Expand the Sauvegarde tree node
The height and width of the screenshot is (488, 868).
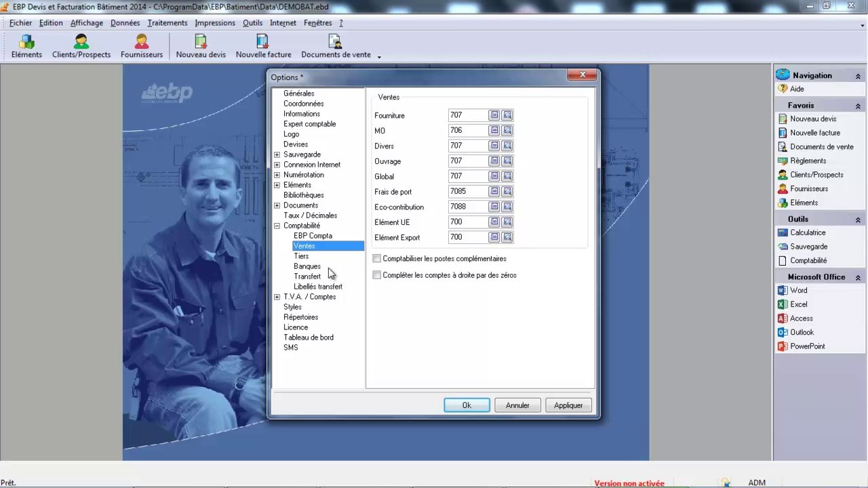pyautogui.click(x=277, y=155)
